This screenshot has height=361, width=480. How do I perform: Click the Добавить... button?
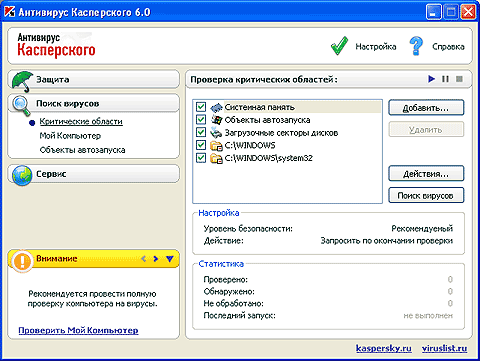tap(426, 108)
